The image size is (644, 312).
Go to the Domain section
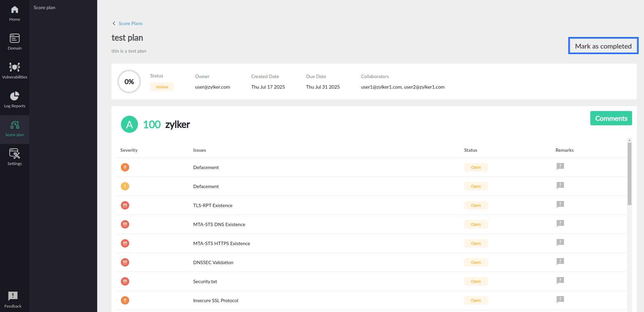click(x=15, y=42)
